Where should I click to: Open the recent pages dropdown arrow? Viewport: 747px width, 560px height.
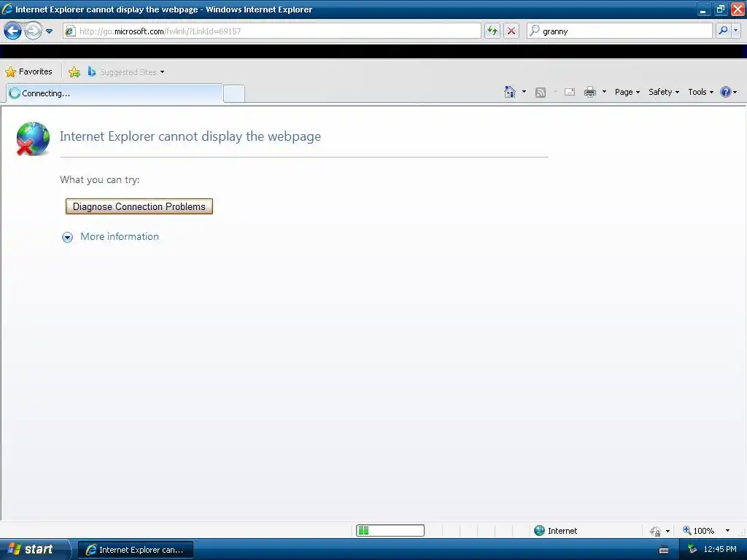coord(49,31)
